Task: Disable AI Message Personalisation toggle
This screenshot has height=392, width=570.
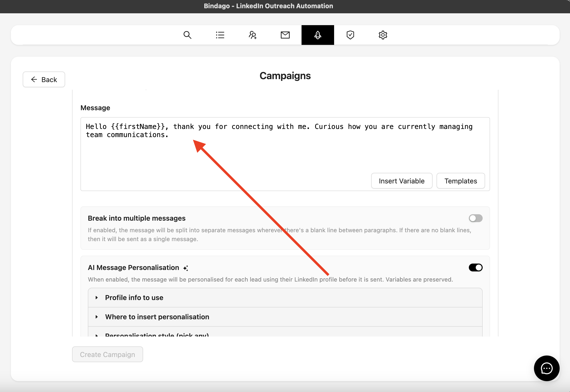Action: tap(476, 267)
